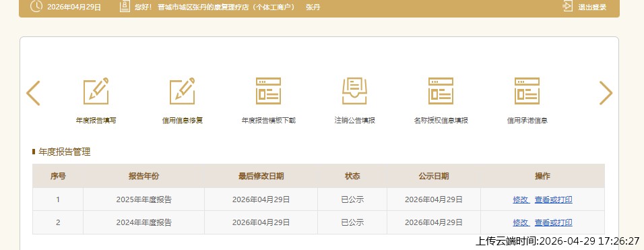Click 修改 for the 2024年年度报告
644x250 pixels.
[521, 222]
